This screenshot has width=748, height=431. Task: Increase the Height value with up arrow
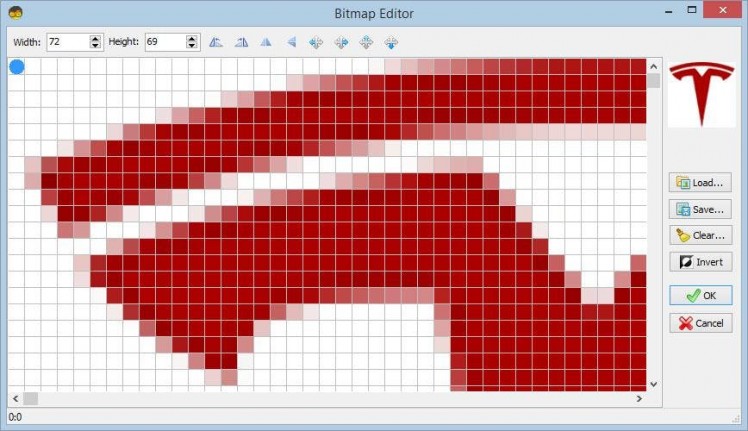pos(192,38)
